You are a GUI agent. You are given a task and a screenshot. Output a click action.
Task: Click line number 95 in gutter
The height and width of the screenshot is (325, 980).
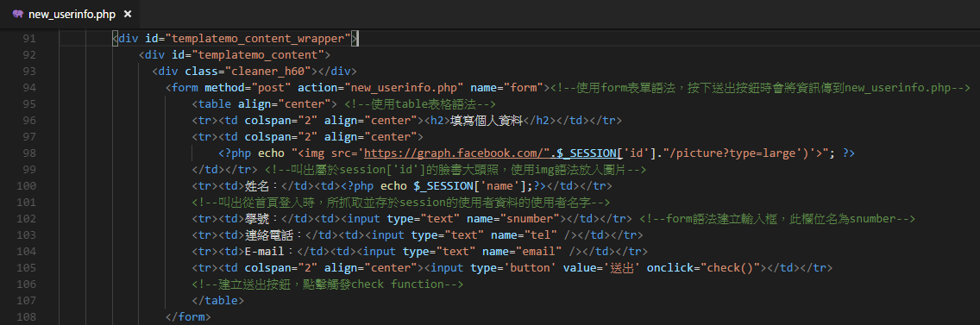coord(28,103)
